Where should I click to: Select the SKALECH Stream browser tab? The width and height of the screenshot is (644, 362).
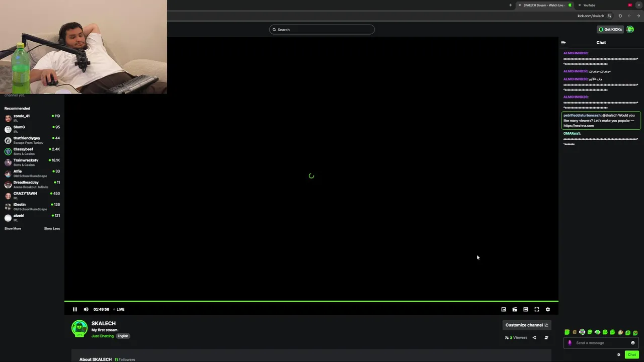coord(543,5)
